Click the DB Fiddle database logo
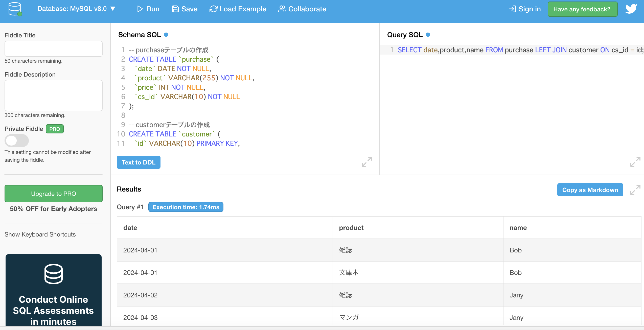Screen dimensions: 644x330 click(x=15, y=9)
